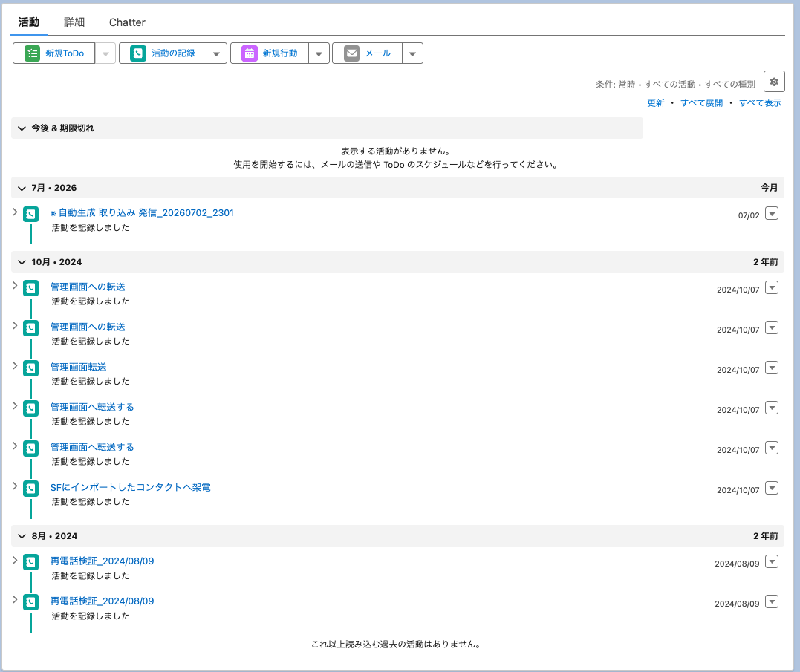
Task: Click 表示する活動がありません message
Action: 396,151
